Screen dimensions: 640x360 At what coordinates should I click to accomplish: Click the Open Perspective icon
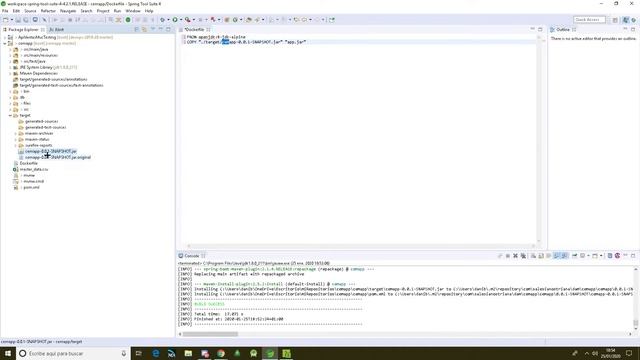tap(615, 20)
